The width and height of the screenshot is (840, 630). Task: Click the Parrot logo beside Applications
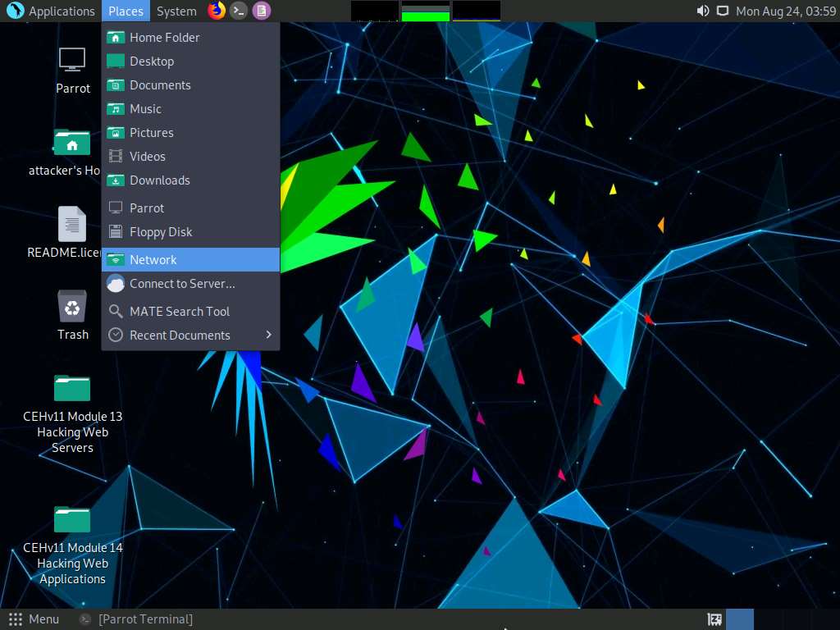[15, 11]
